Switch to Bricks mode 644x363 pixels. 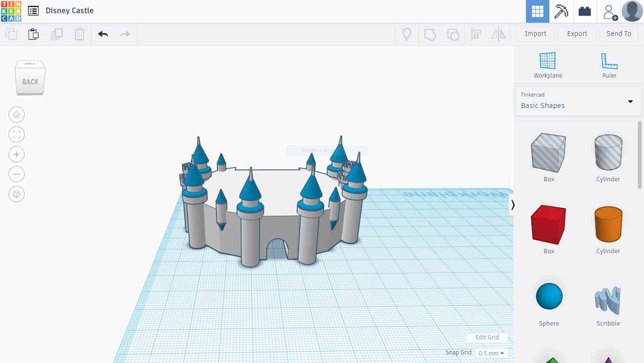tap(585, 11)
